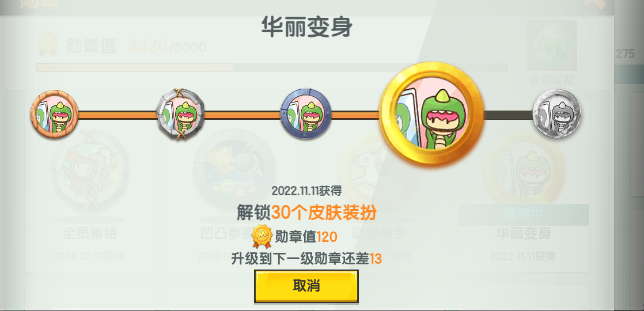
Task: Click the gray locked progress line segment
Action: click(x=509, y=115)
